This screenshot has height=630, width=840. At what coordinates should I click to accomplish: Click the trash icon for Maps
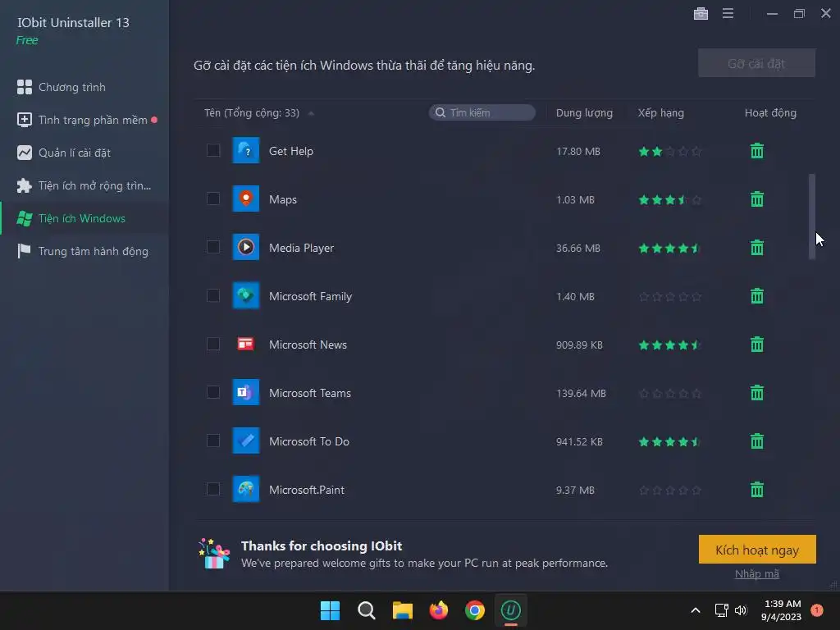coord(757,199)
